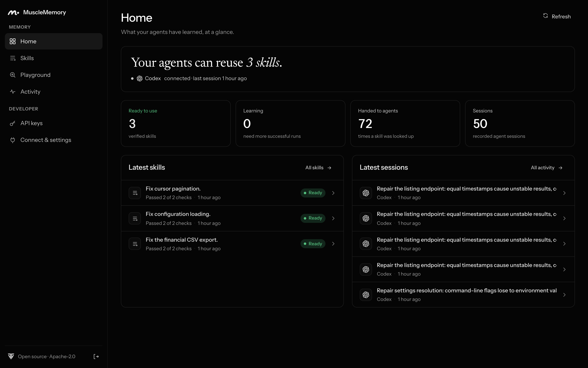Screen dimensions: 588x368
Task: Open the chevron on Fix configuration loading row
Action: pos(333,218)
